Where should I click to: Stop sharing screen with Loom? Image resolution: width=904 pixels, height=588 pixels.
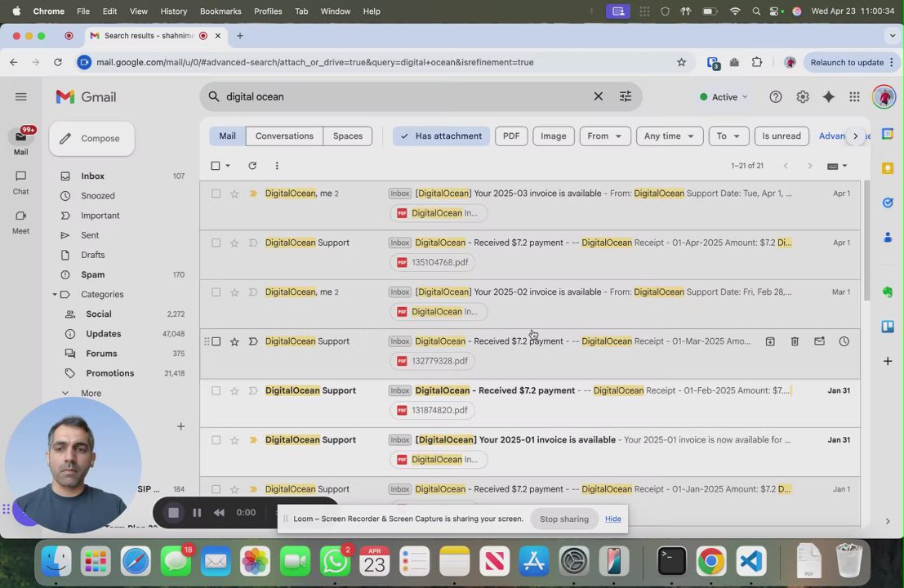click(563, 519)
